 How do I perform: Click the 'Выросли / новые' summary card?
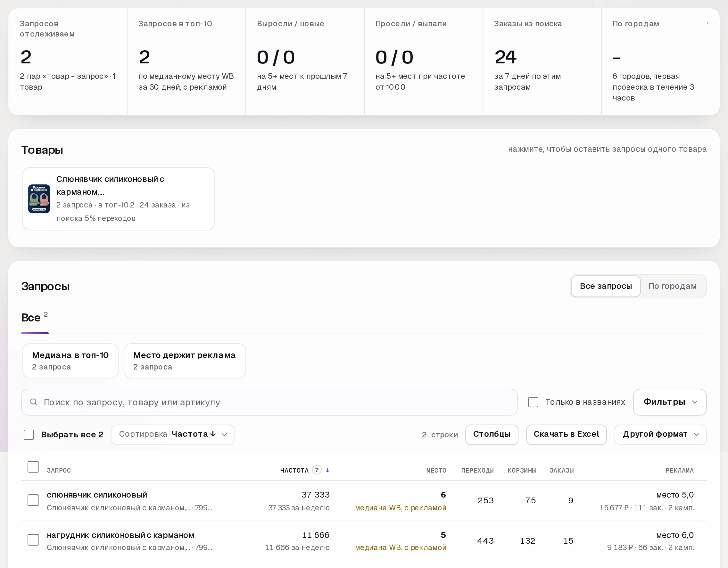[305, 61]
